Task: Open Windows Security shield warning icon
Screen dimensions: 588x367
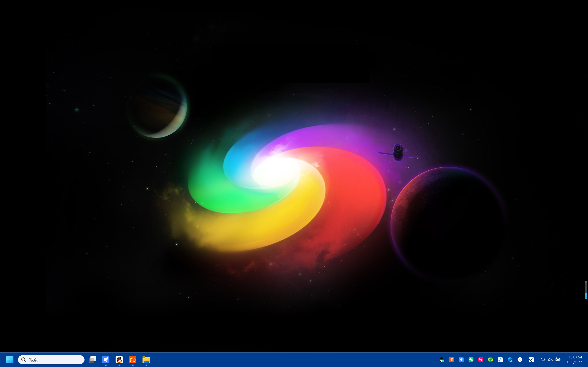Action: (x=510, y=360)
